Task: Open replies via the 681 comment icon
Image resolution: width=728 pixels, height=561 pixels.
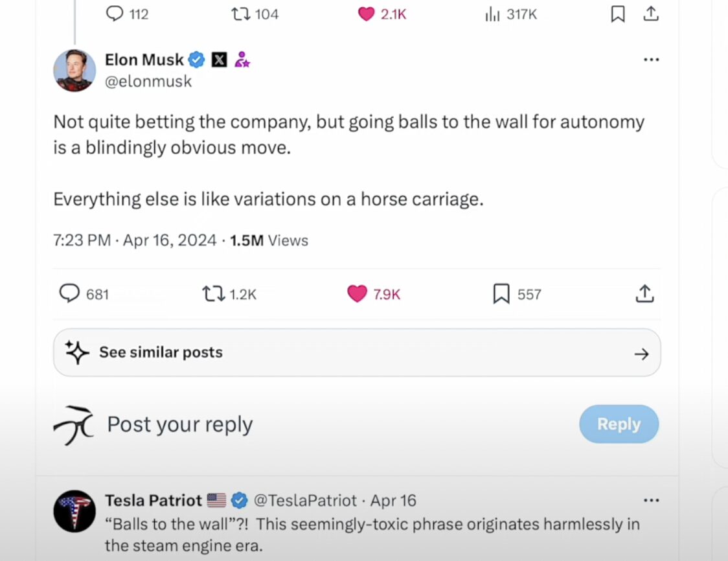Action: click(69, 294)
